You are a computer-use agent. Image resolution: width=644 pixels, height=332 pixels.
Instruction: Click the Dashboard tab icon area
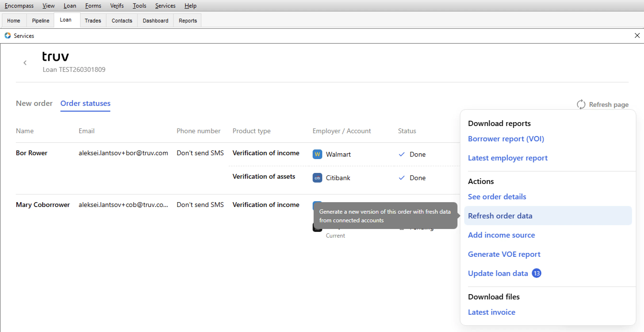(155, 21)
